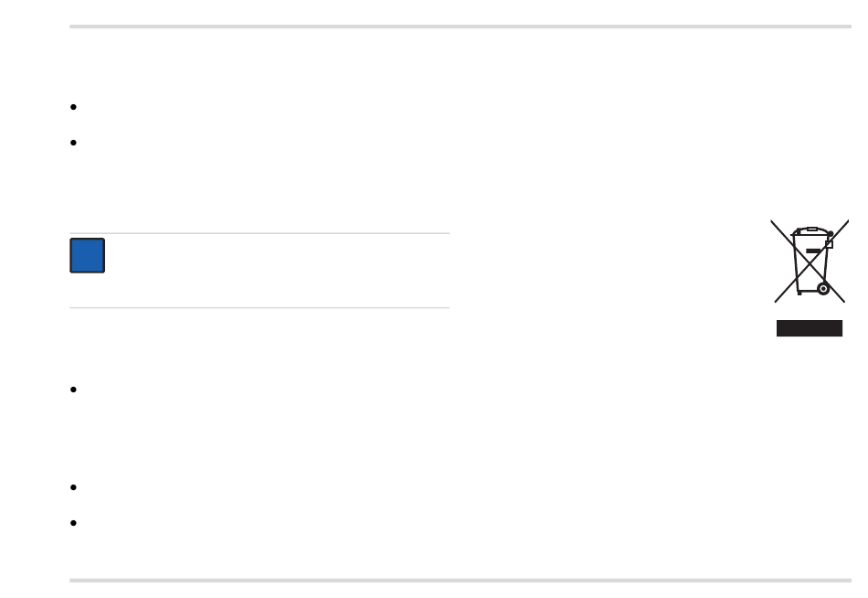The height and width of the screenshot is (598, 868).
Task: Select the second-to-last bullet in the left column
Action: [x=74, y=487]
